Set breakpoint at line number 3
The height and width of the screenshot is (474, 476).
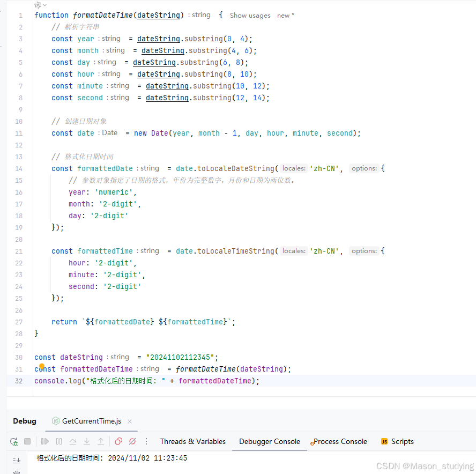[20, 39]
